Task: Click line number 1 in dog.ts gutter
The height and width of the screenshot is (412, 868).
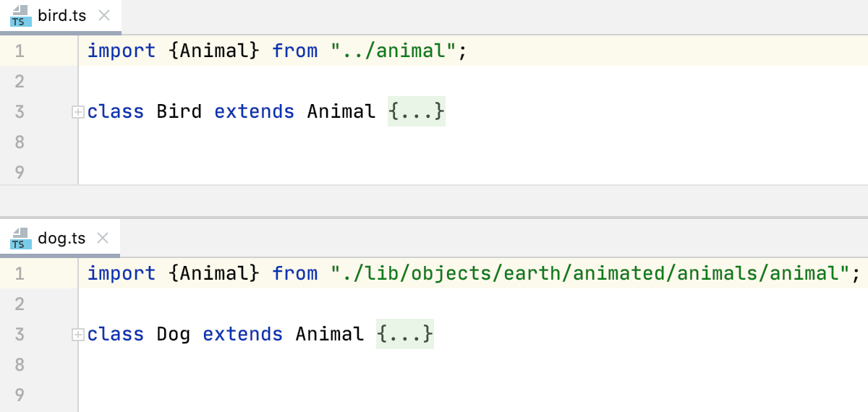Action: pyautogui.click(x=19, y=274)
